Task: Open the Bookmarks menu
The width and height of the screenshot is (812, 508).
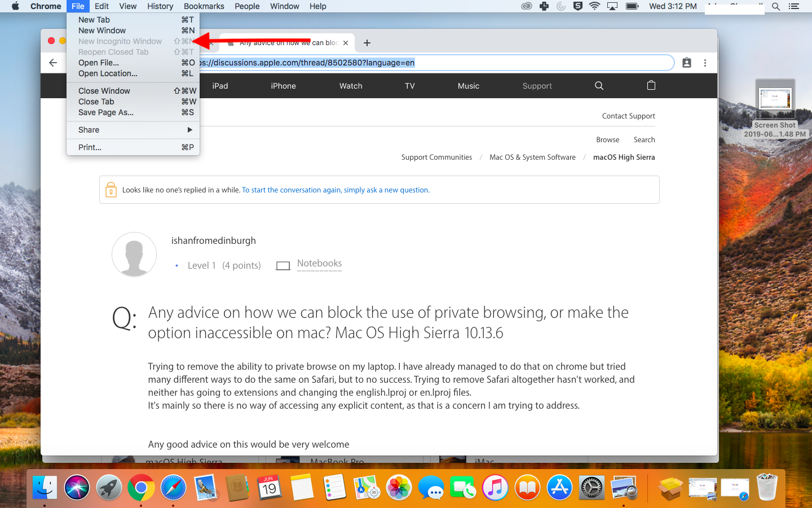Action: (x=204, y=6)
